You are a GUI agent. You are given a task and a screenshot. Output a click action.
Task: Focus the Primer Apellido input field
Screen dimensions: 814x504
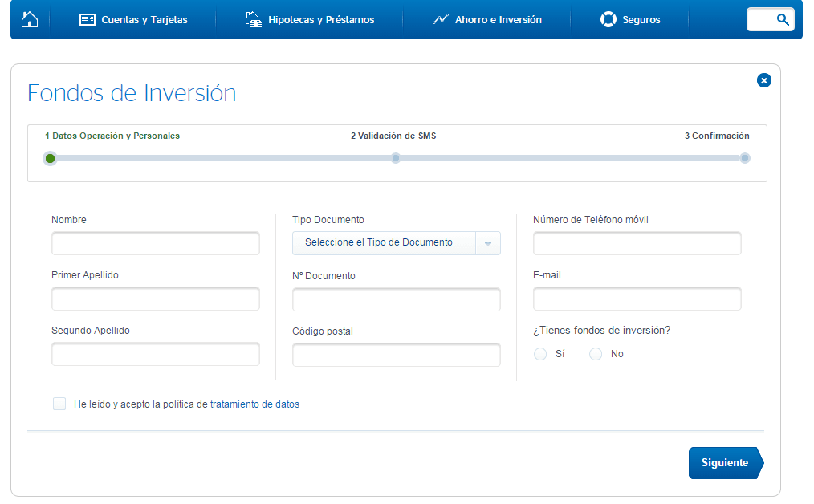point(156,299)
